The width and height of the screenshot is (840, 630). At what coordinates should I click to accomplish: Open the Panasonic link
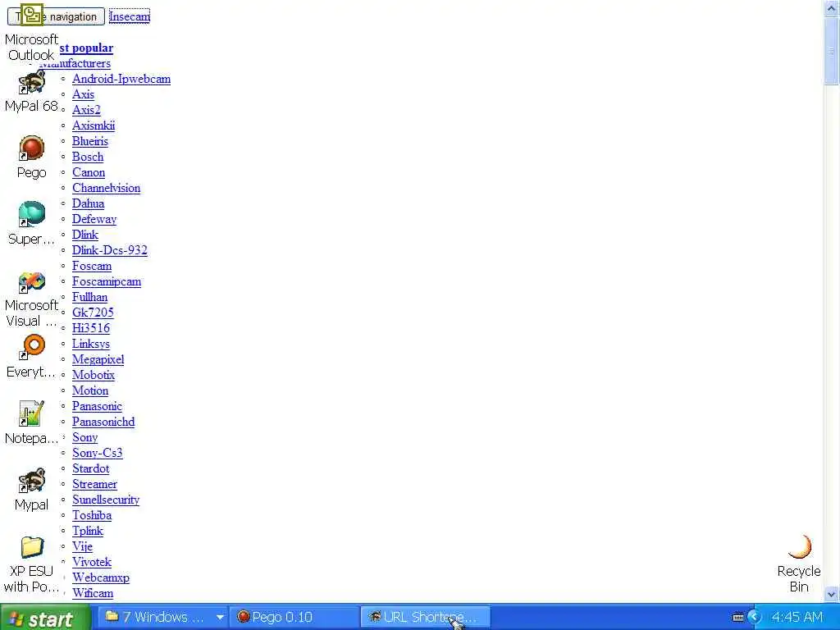pyautogui.click(x=97, y=406)
